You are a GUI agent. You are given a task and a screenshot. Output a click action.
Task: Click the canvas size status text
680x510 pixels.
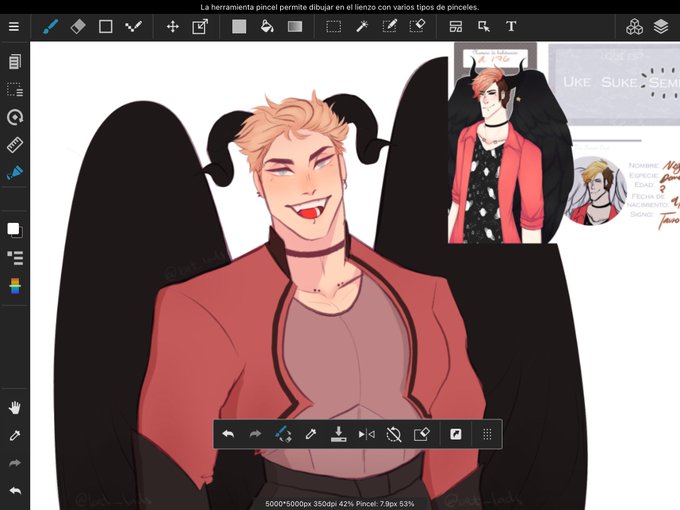point(340,504)
